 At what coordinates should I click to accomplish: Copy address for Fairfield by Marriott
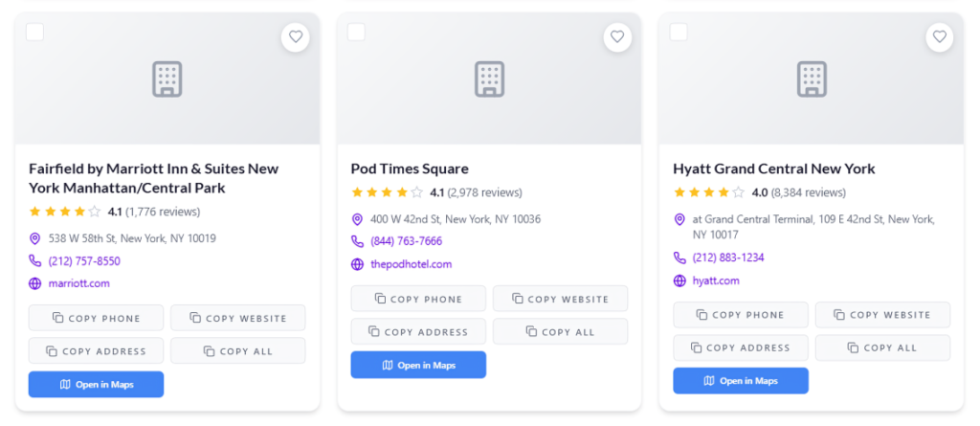click(97, 351)
